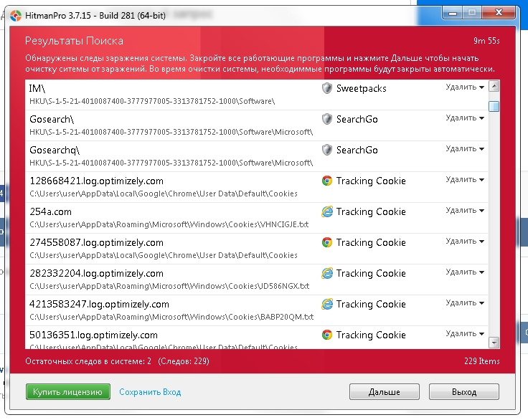Open Удалить dropdown for 254a.com
Image resolution: width=528 pixels, height=420 pixels.
[x=465, y=211]
